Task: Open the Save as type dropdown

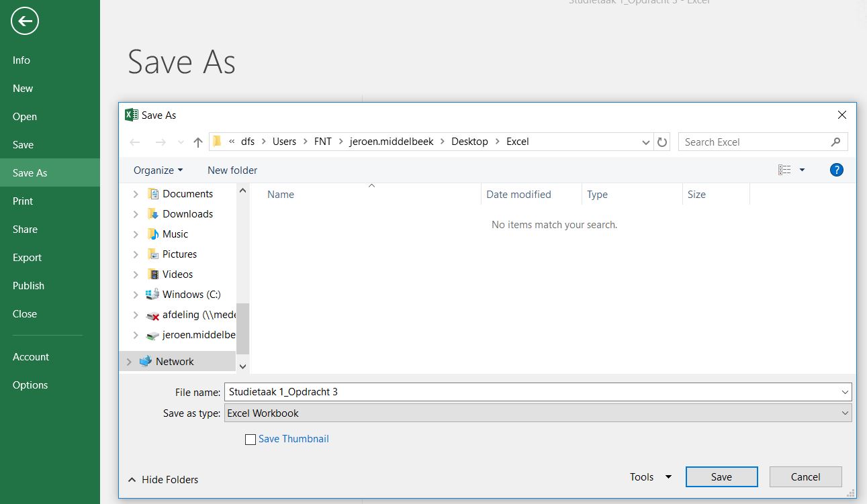Action: point(537,413)
